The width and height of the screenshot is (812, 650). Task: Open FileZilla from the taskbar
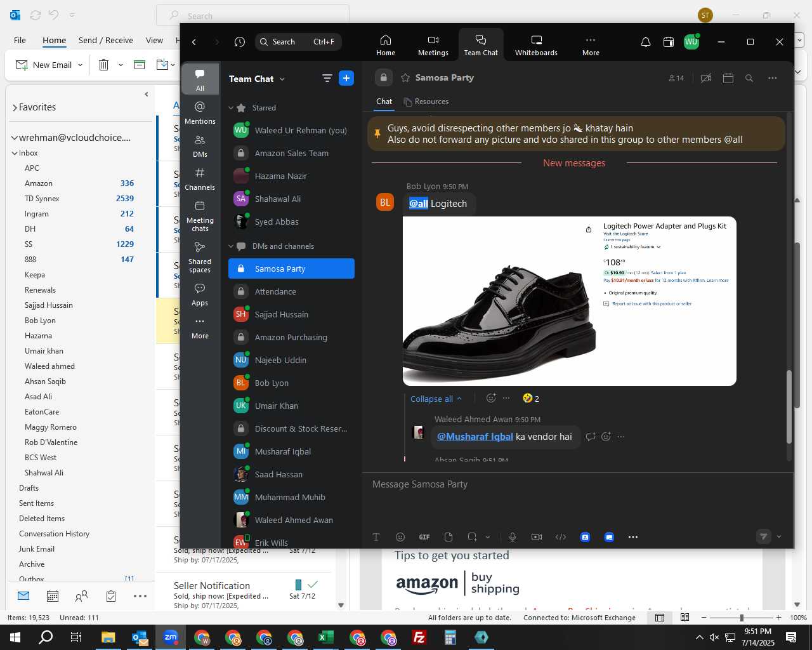pos(419,637)
